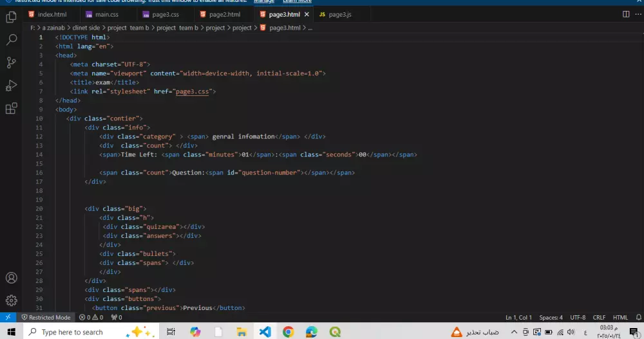The width and height of the screenshot is (644, 339).
Task: Open the forwarded ports indicator showing 0
Action: coord(117,317)
